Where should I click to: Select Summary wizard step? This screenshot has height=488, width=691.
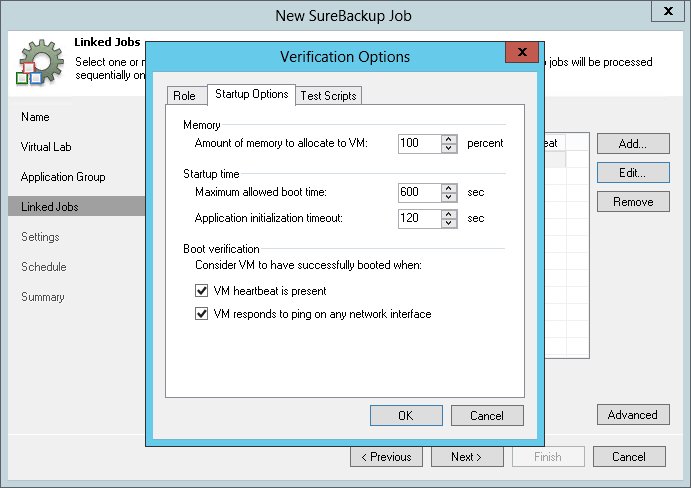click(x=43, y=297)
